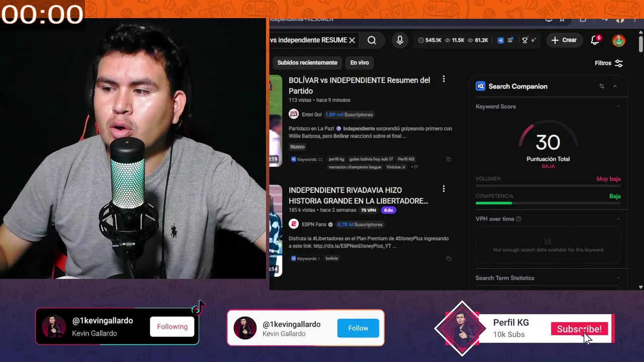Expand the '+17' more keywords

coord(414,167)
